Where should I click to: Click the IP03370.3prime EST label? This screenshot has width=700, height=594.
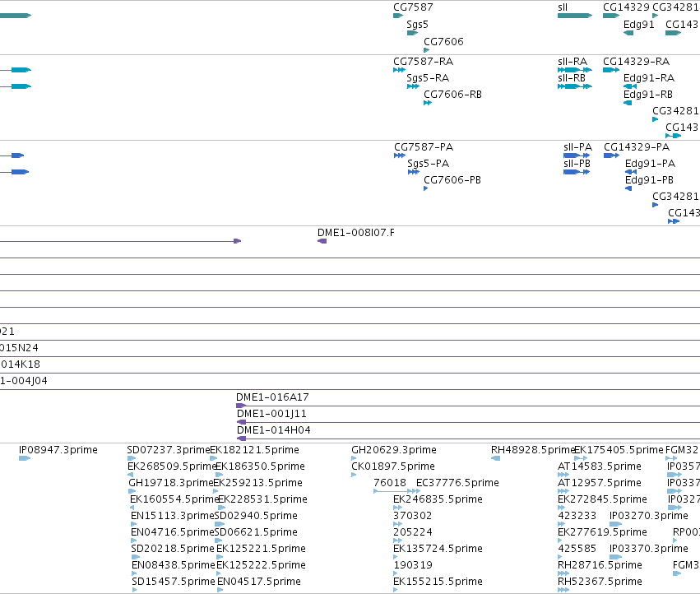(x=649, y=549)
